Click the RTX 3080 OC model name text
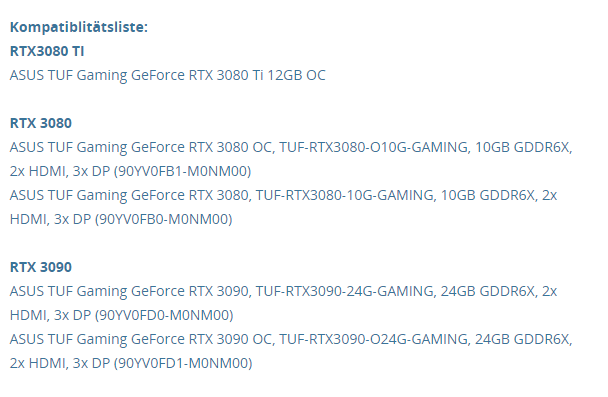The width and height of the screenshot is (608, 397). click(x=140, y=147)
